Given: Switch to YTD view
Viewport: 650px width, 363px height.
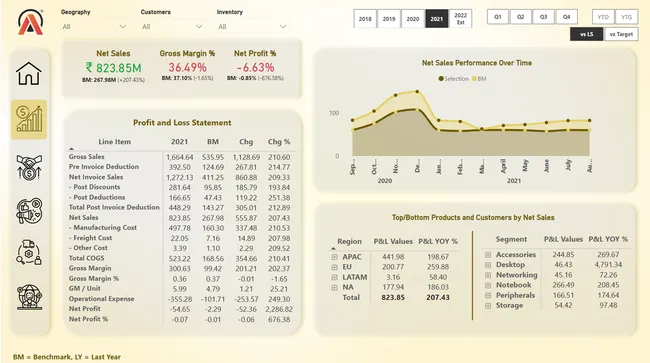Looking at the screenshot, I should (603, 17).
